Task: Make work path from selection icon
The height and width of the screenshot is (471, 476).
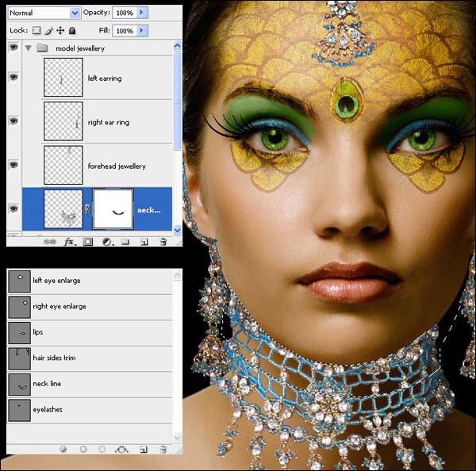Action: pyautogui.click(x=121, y=449)
